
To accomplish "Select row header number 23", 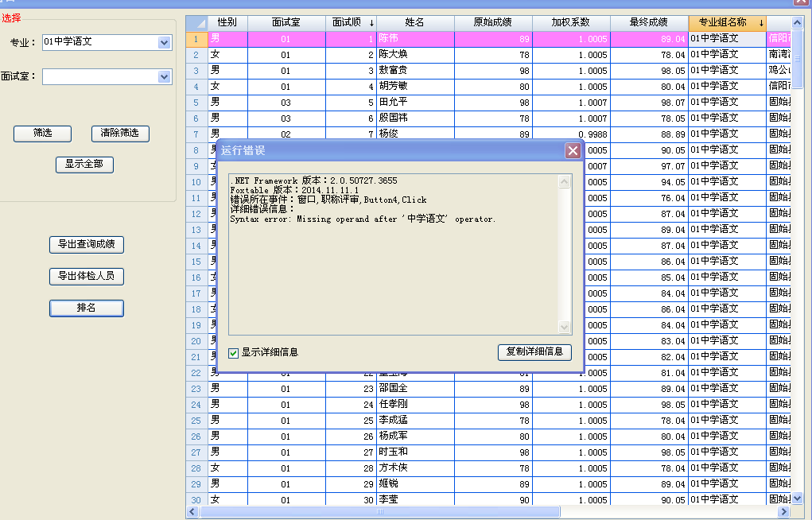I will coord(196,389).
